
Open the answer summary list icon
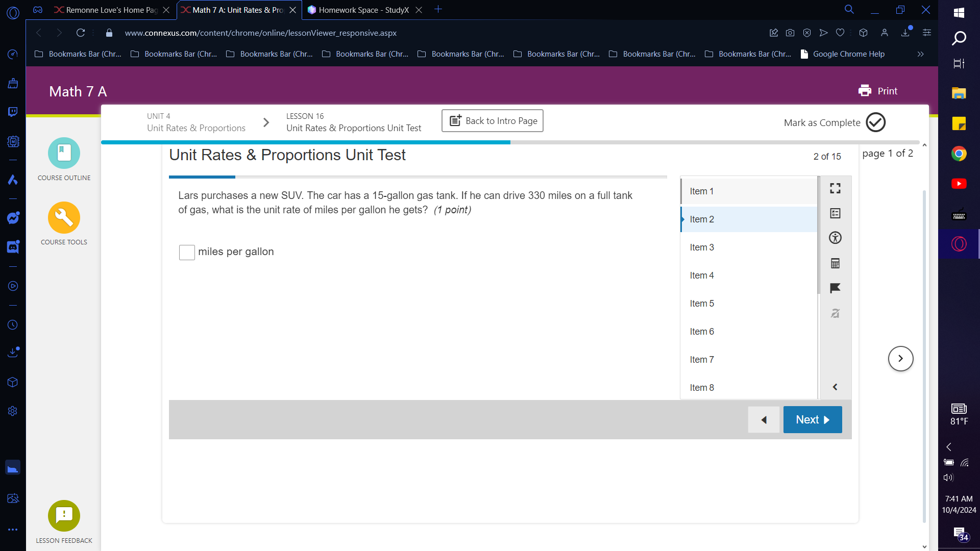click(835, 213)
